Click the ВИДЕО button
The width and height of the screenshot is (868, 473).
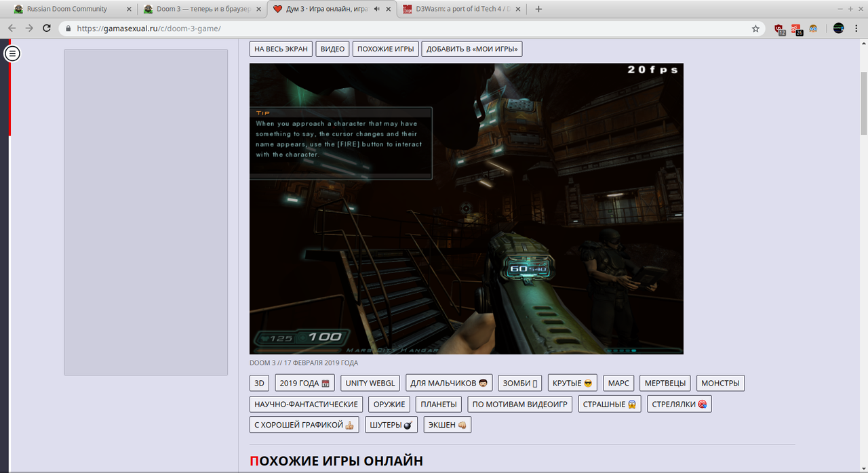[x=332, y=49]
